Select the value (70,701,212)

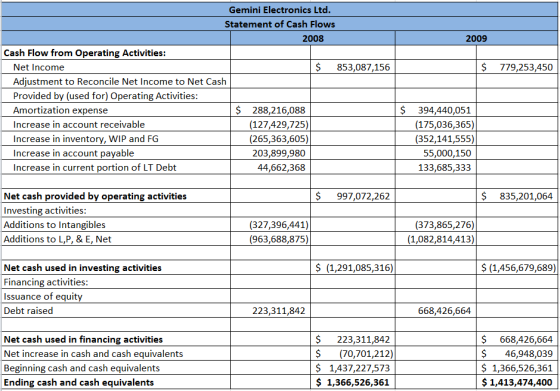click(x=366, y=354)
